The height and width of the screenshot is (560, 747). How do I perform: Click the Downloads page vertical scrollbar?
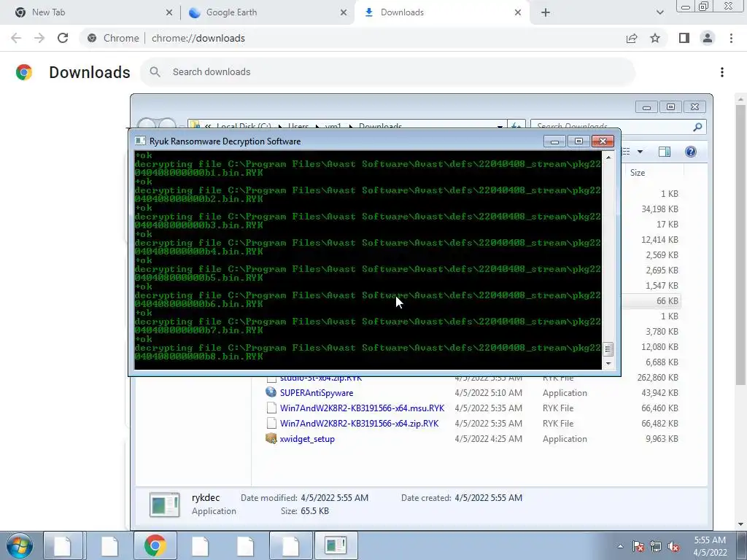pos(740,244)
